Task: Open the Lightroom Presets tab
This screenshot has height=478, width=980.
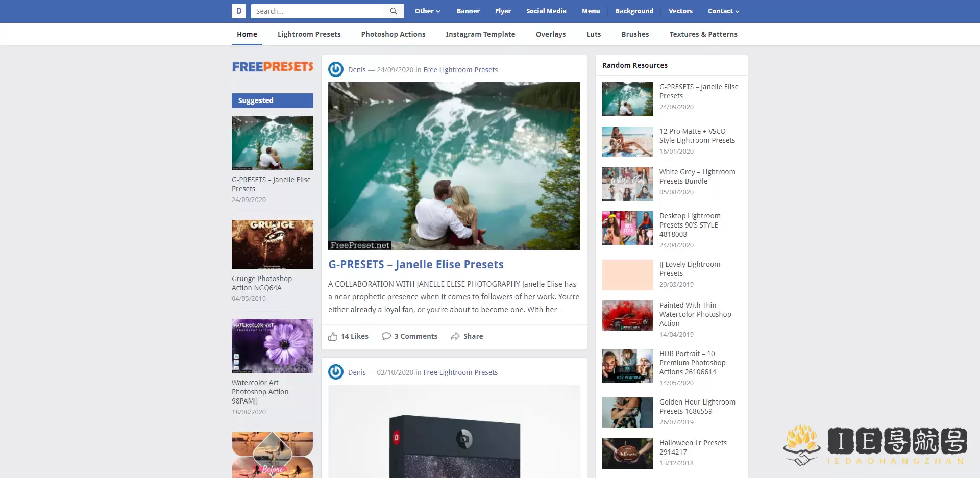Action: point(309,34)
